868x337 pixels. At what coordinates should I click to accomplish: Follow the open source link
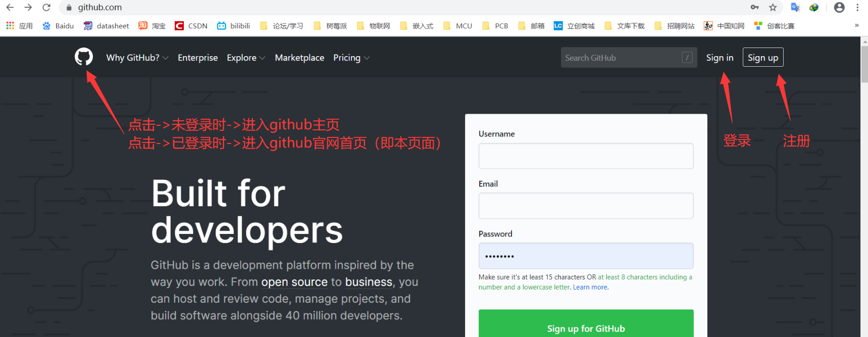click(x=294, y=282)
